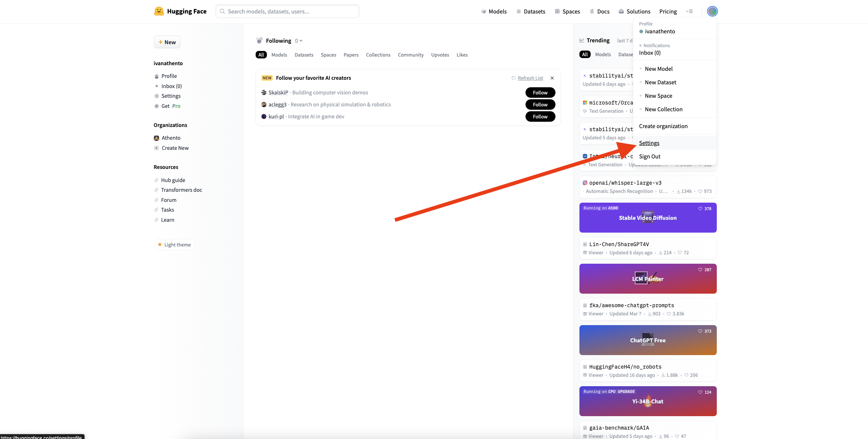Open SkalskiP's profile link
The width and height of the screenshot is (868, 439).
(x=278, y=93)
